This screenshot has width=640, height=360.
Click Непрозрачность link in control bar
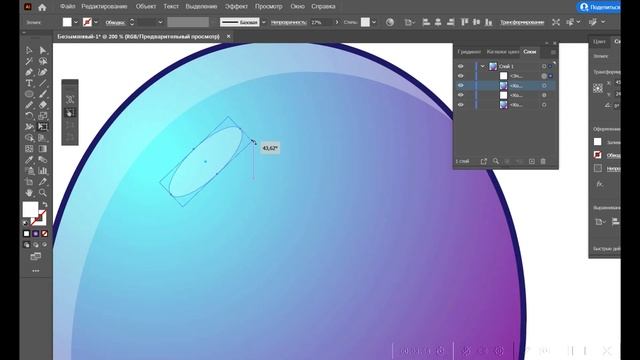click(289, 22)
